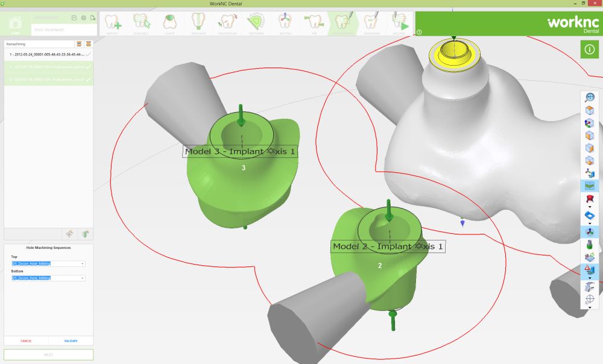Click the crosshair target icon

(590, 299)
